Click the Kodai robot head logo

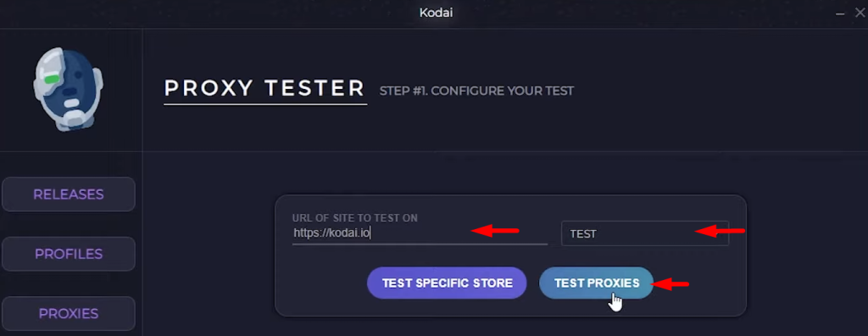(x=68, y=89)
